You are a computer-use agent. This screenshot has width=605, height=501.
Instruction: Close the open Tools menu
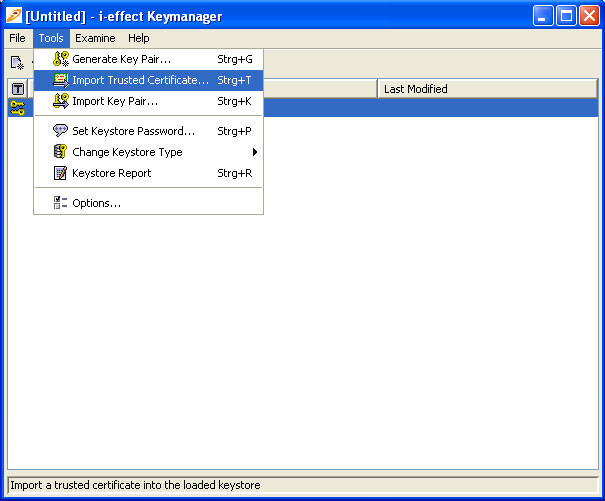point(51,38)
